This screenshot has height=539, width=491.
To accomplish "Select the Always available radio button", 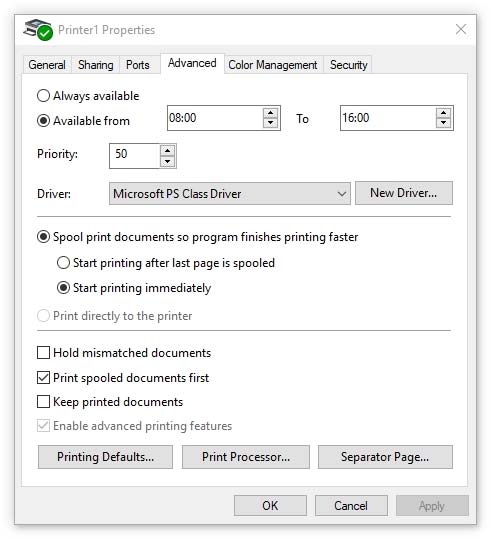I will (43, 96).
